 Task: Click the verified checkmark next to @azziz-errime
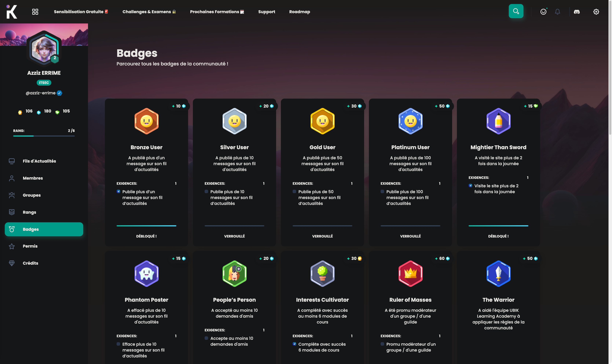(x=59, y=93)
